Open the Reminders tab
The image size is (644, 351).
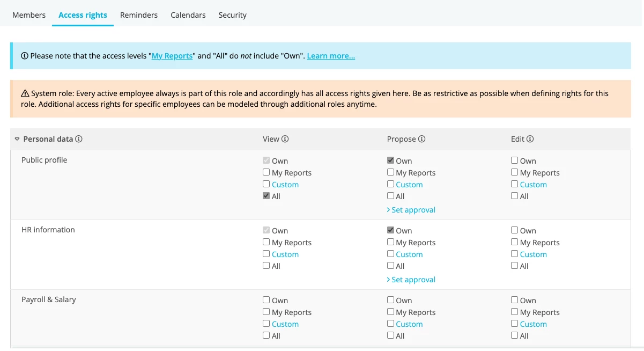coord(139,15)
